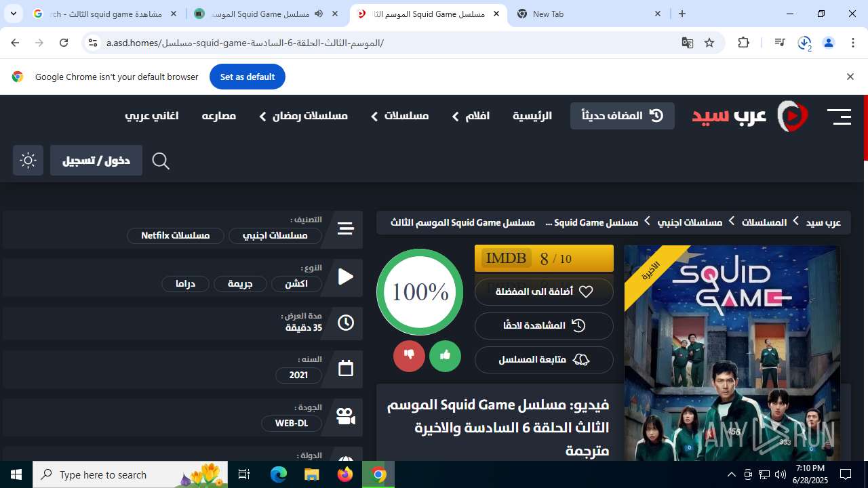Click the 2021 year tag

tap(298, 375)
